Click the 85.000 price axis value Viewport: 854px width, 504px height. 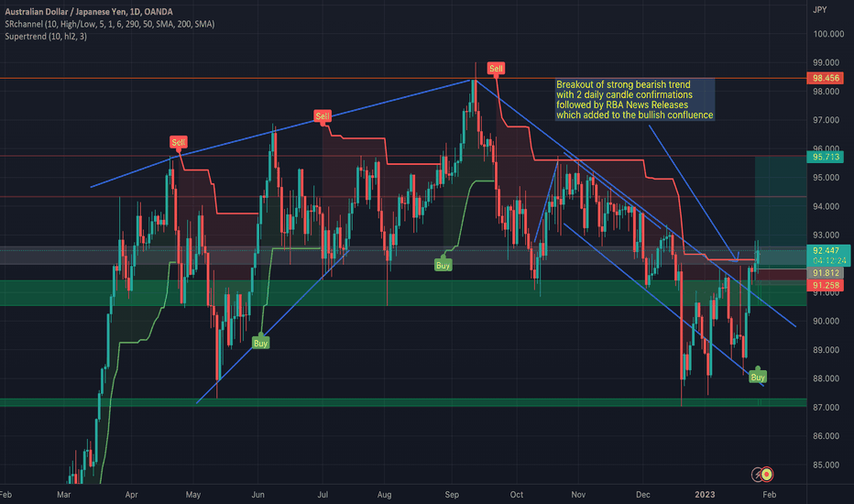pos(826,466)
